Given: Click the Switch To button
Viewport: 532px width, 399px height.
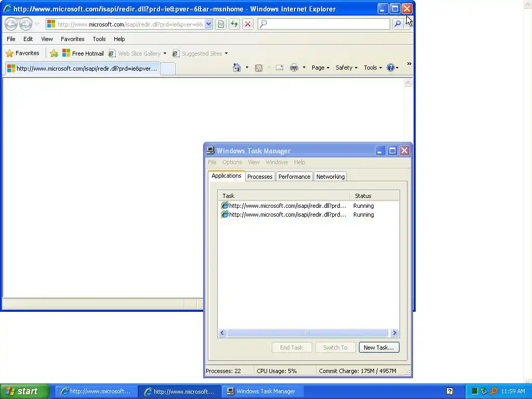Looking at the screenshot, I should (335, 348).
